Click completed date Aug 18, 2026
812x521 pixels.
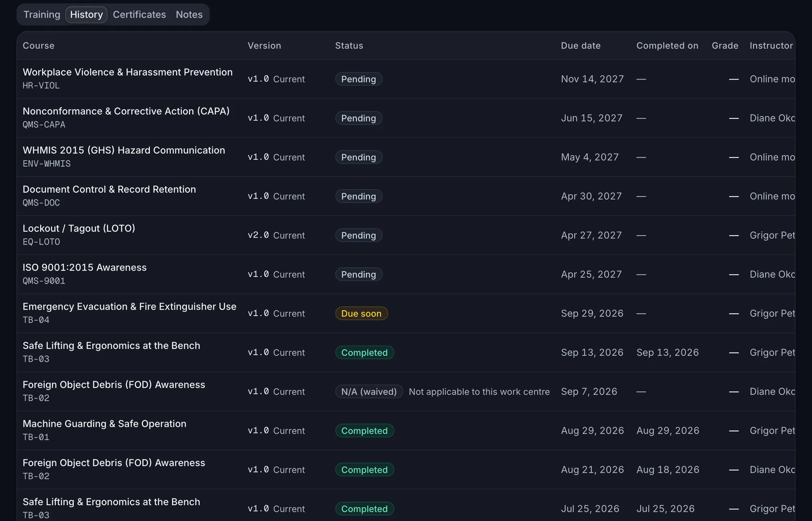pos(668,469)
